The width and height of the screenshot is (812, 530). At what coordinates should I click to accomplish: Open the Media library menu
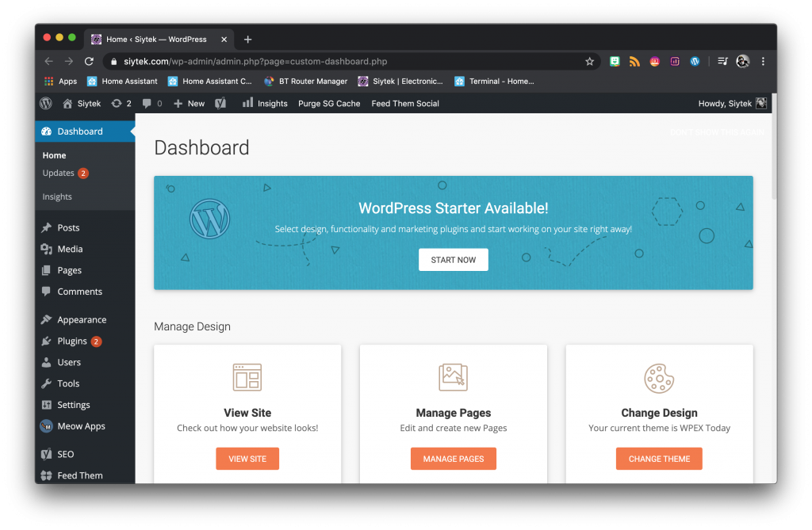85,249
